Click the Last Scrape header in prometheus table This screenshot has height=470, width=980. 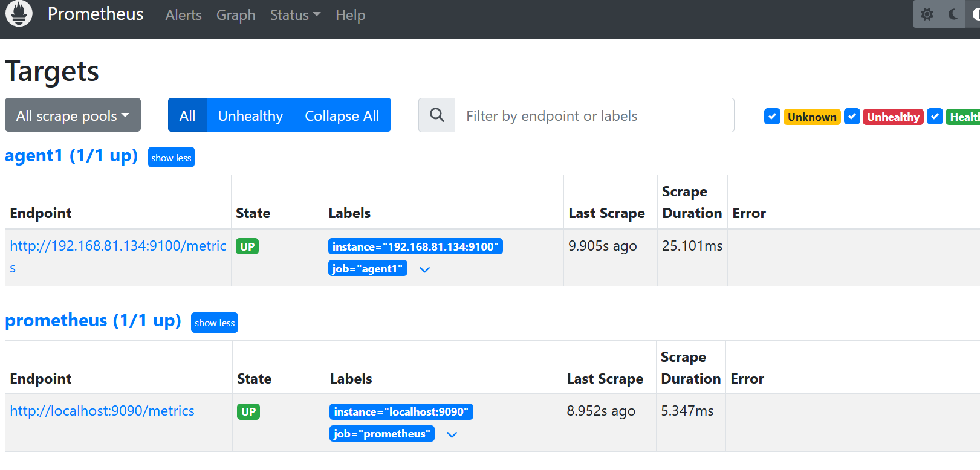coord(605,379)
